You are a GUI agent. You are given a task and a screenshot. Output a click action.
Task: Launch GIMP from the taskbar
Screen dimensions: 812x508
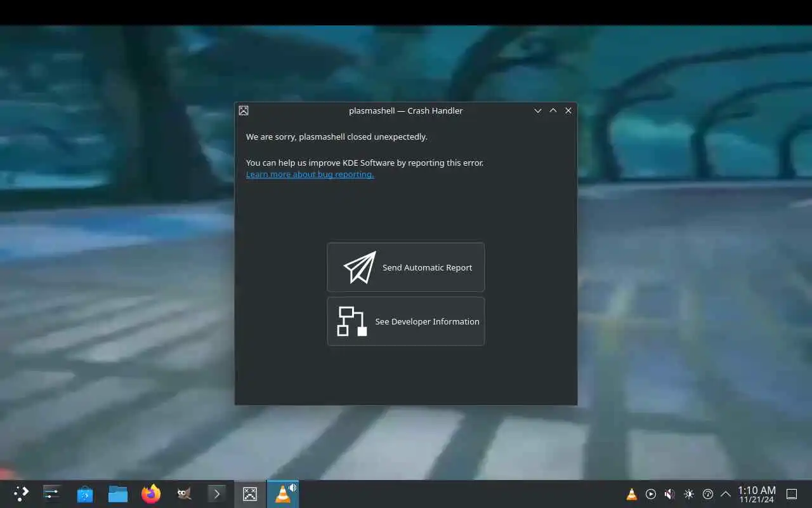tap(184, 494)
